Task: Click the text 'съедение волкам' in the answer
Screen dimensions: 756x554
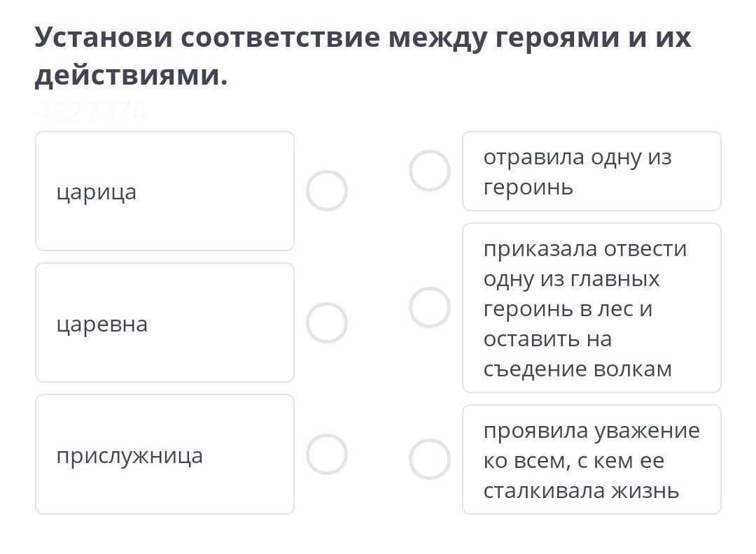Action: 577,369
